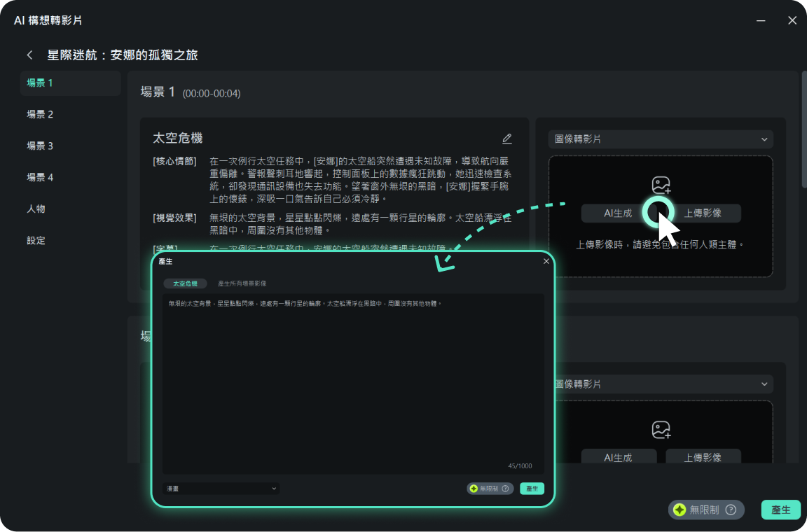This screenshot has width=807, height=532.
Task: Click the question mark in popup 無限制 badge
Action: (x=505, y=489)
